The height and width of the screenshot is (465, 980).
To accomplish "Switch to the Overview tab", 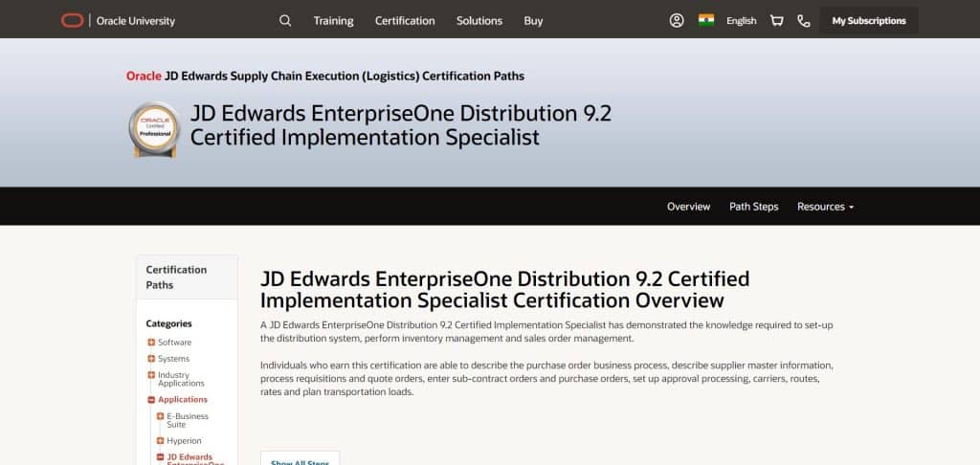I will 688,207.
